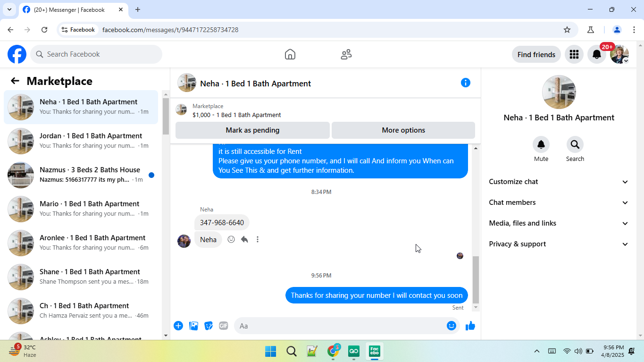Image resolution: width=644 pixels, height=362 pixels.
Task: Click the conversation list scrollbar thumb
Action: coord(166,116)
